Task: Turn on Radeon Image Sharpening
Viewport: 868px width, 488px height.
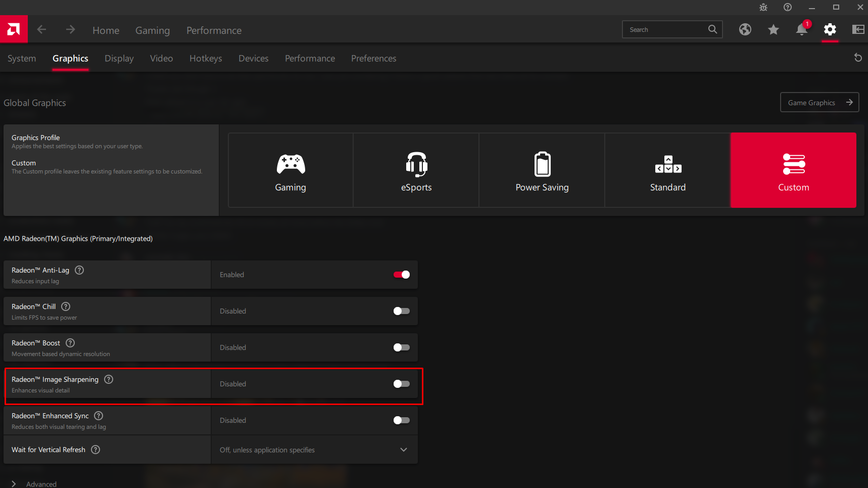Action: point(401,384)
